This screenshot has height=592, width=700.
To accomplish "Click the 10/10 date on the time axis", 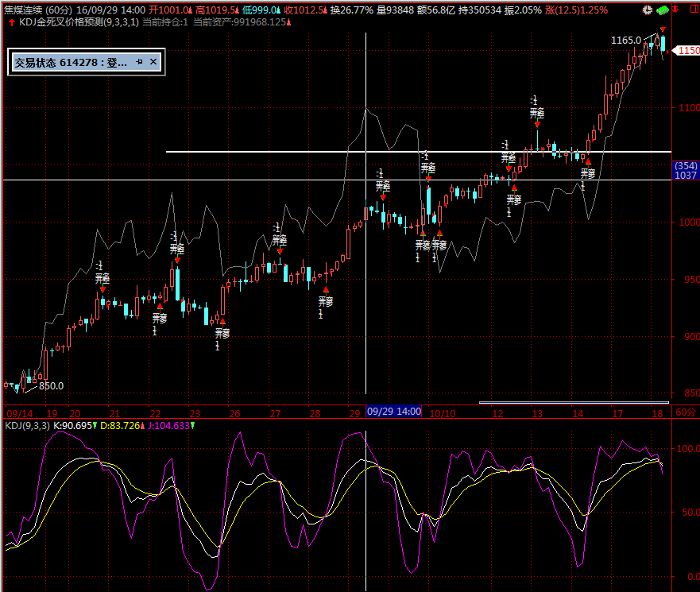I will point(441,413).
